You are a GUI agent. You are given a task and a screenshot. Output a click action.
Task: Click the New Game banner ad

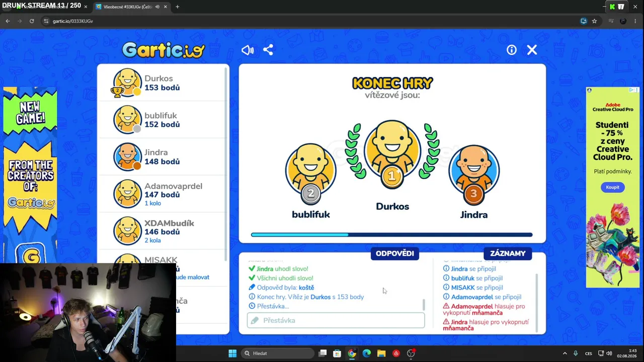pyautogui.click(x=30, y=175)
